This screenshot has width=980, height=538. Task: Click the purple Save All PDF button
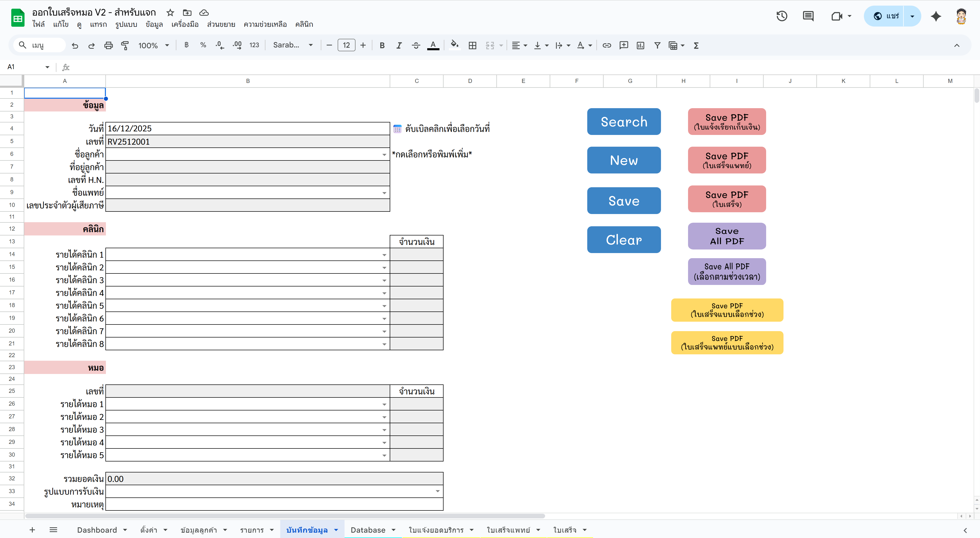(x=727, y=236)
